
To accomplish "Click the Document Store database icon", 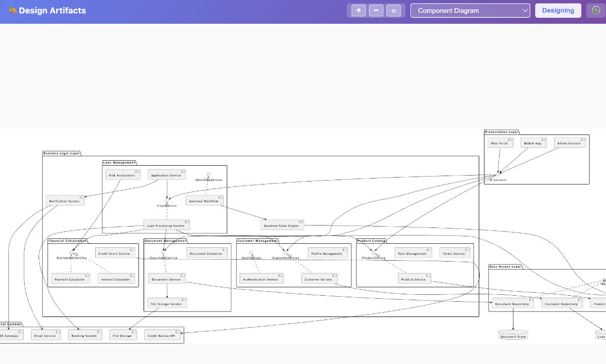I will pos(513,335).
